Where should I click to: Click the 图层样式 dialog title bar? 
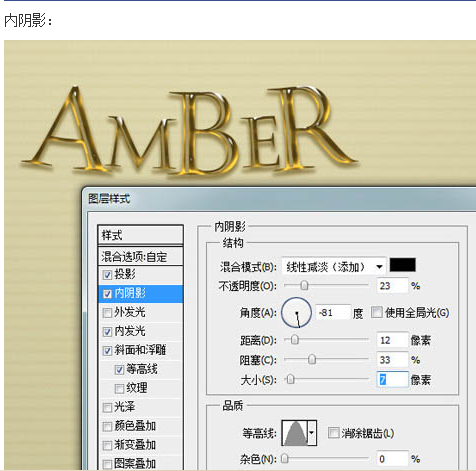coord(279,199)
